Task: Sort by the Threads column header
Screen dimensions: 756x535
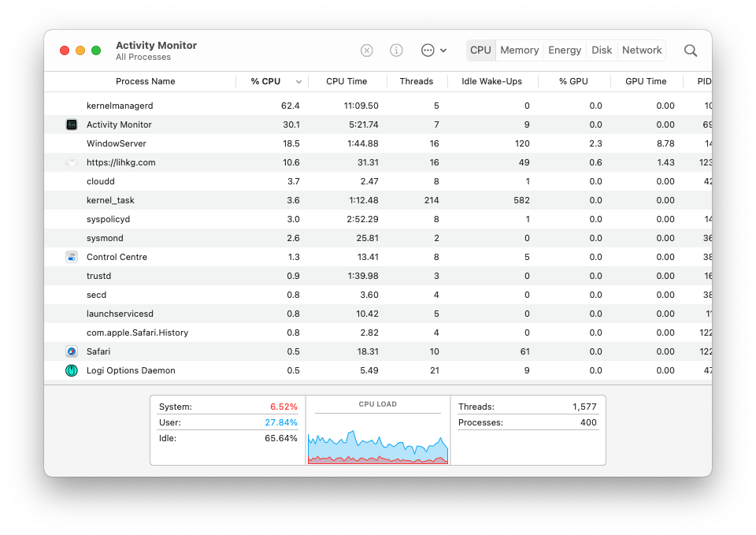Action: pos(417,81)
